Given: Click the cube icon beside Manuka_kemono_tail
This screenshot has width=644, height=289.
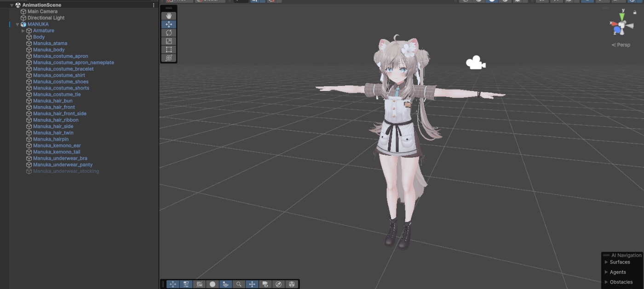Looking at the screenshot, I should [29, 152].
